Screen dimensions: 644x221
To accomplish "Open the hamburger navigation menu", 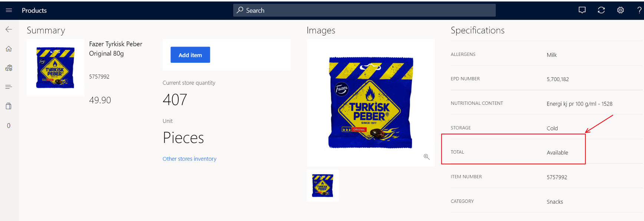I will click(x=9, y=10).
